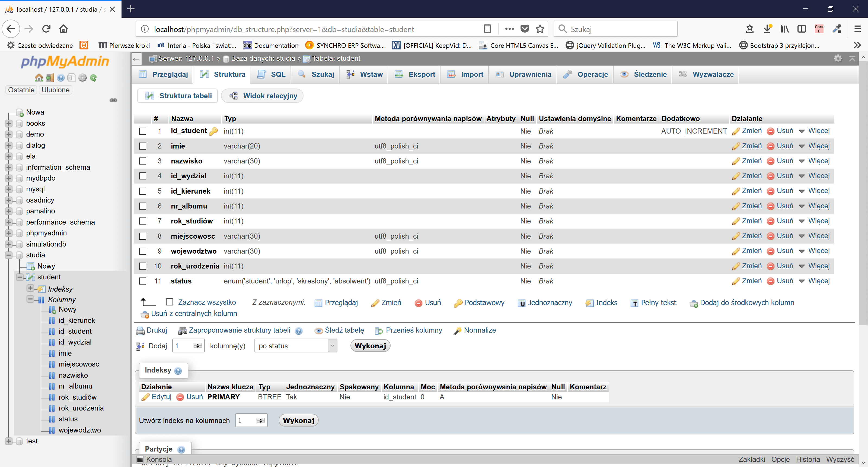
Task: Open browser library icon
Action: point(784,29)
